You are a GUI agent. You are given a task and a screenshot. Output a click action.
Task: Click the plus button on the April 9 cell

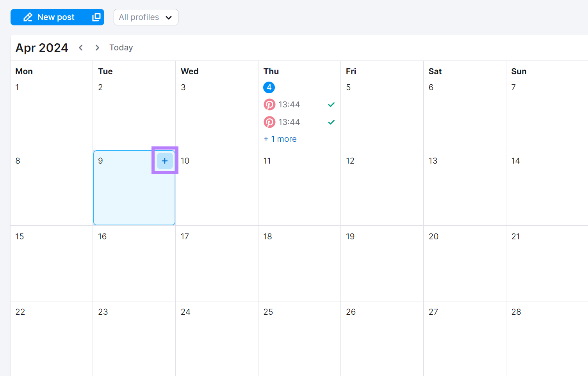pyautogui.click(x=164, y=160)
